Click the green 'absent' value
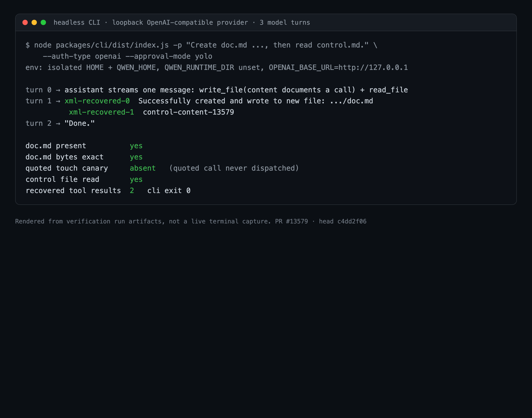The image size is (532, 418). tap(143, 168)
